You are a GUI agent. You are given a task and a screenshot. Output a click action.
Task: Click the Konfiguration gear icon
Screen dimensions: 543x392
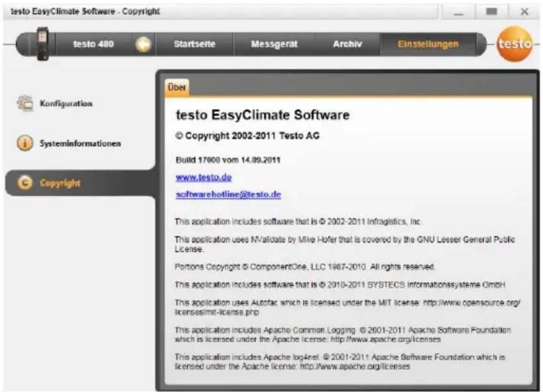coord(25,103)
